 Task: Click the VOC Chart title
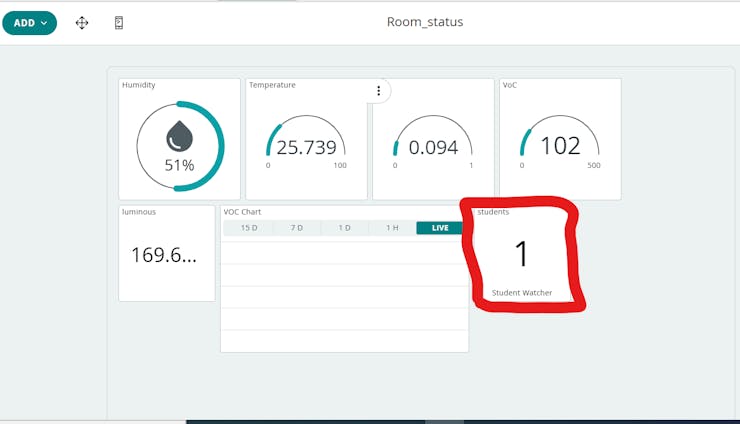click(242, 212)
